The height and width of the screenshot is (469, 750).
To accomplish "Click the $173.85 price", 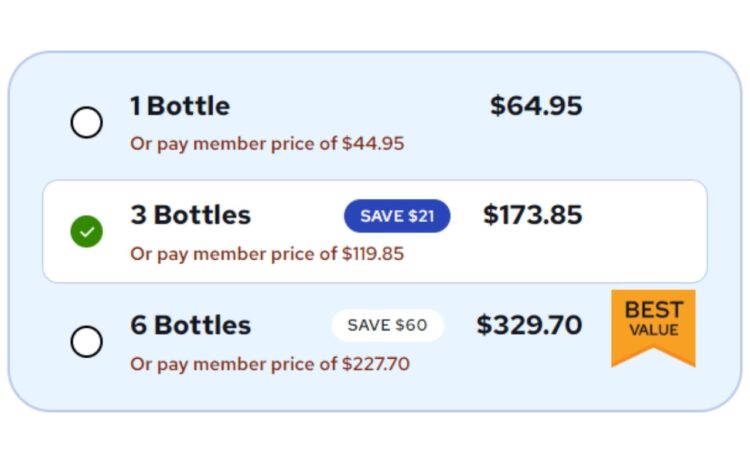I will (x=533, y=215).
